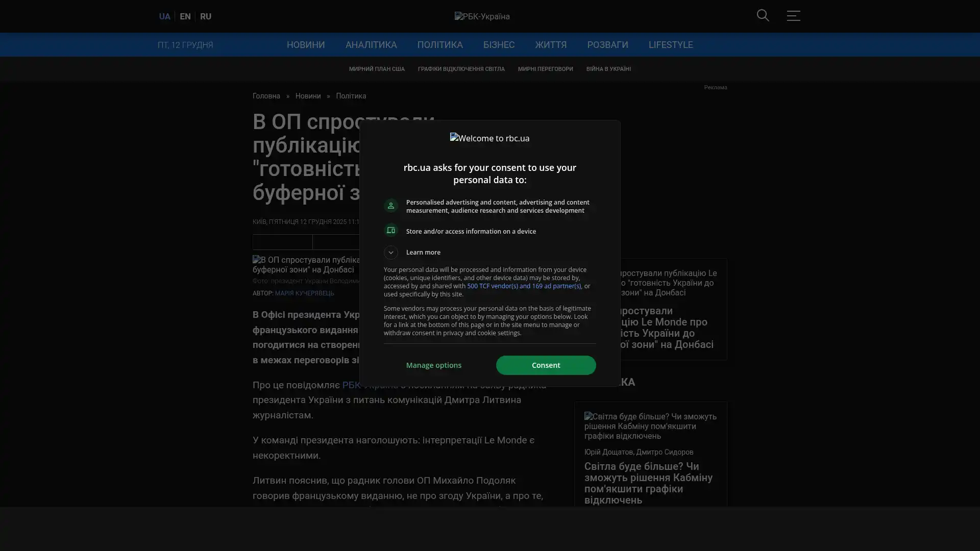Click the Політика breadcrumb link

(x=351, y=96)
